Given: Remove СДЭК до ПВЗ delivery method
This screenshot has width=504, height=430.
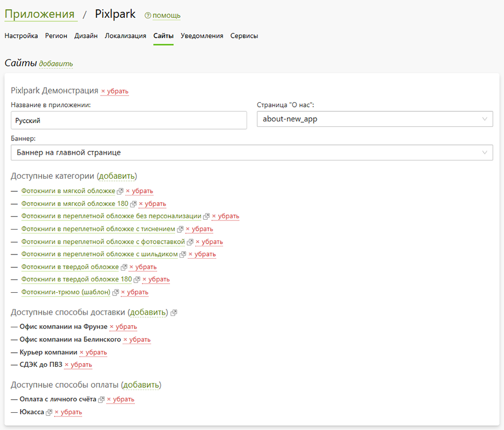Looking at the screenshot, I should (x=78, y=365).
